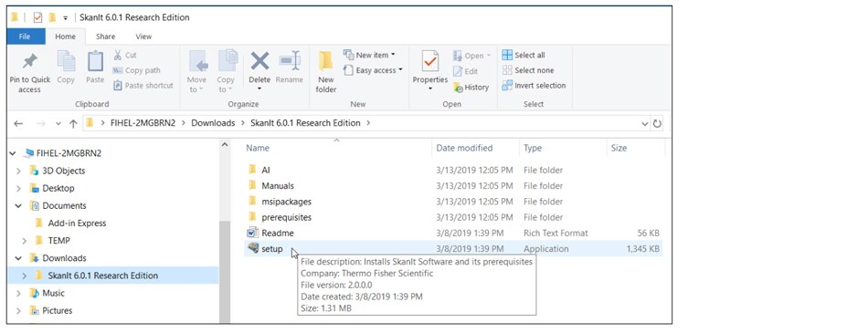Click the Rename ribbon icon

290,61
